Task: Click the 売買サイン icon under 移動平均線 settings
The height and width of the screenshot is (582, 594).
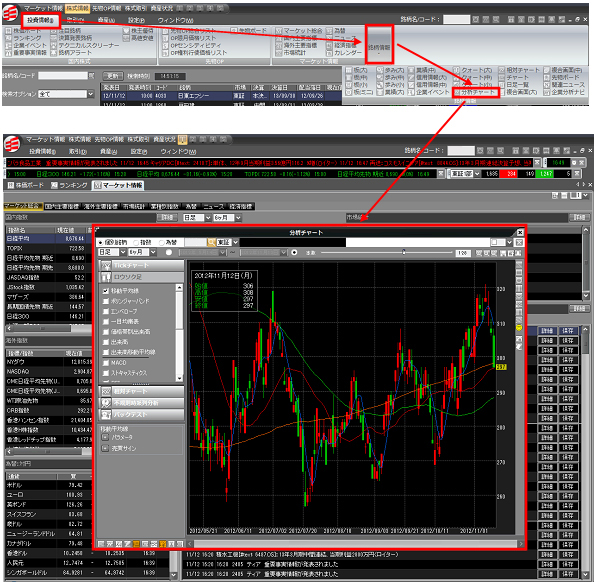Action: [105, 449]
